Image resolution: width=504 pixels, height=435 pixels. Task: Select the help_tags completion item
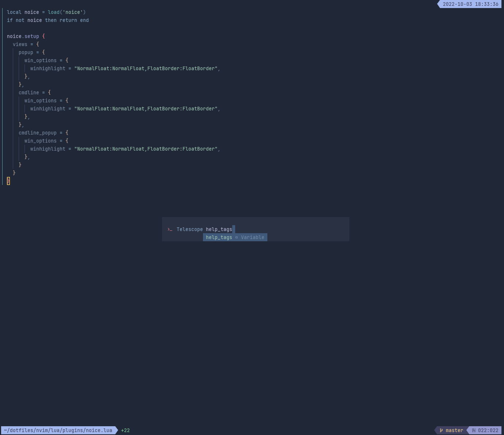tap(235, 237)
